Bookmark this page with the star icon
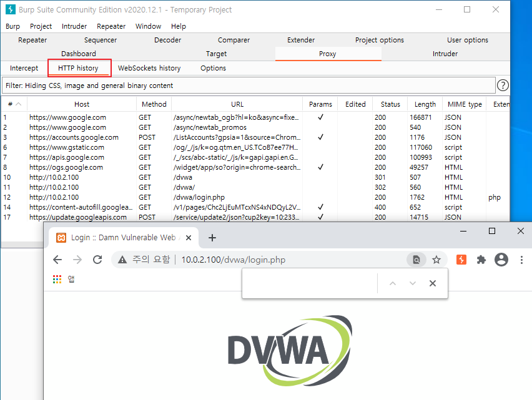The image size is (532, 400). pyautogui.click(x=436, y=260)
